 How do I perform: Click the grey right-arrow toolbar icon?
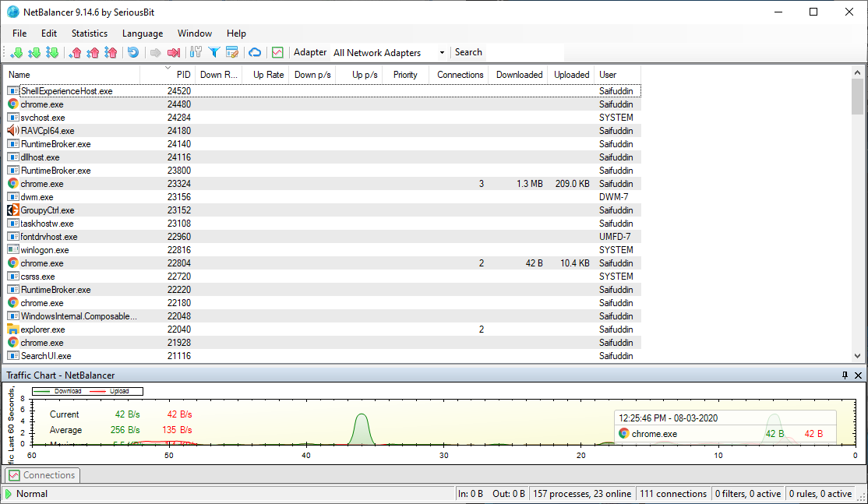[x=156, y=52]
